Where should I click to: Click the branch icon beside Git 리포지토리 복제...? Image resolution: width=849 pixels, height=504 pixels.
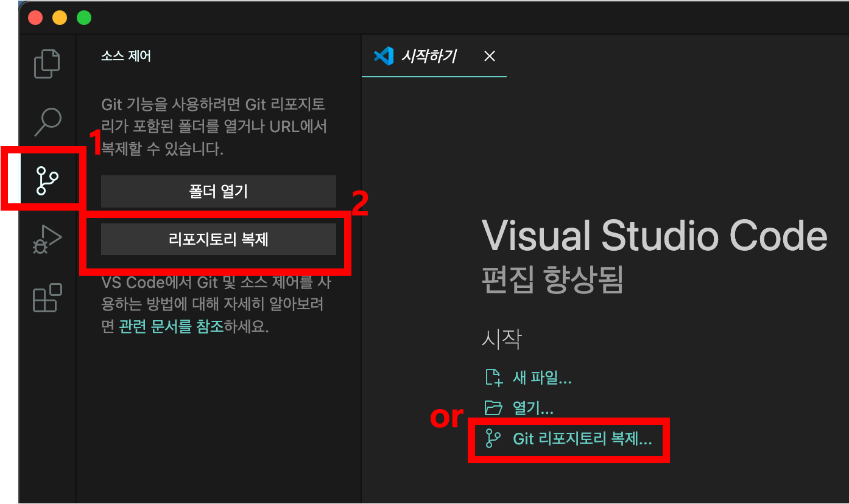493,438
